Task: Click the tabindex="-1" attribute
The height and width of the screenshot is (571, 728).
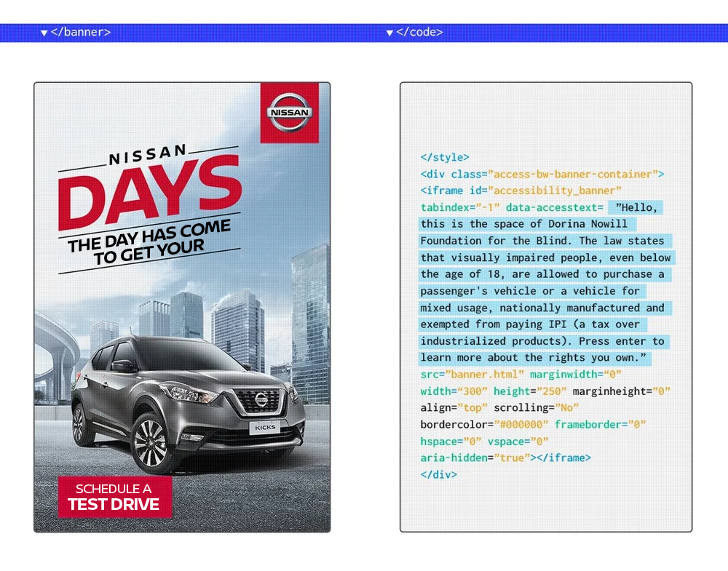Action: 459,207
